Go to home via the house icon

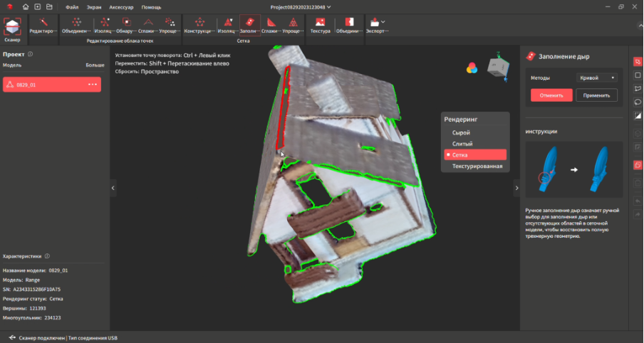tap(26, 6)
